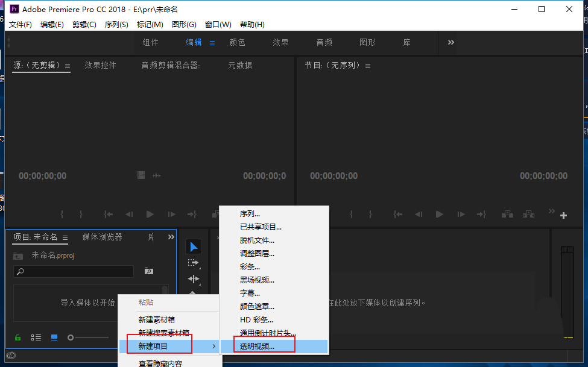
Task: Click the + button in Program monitor controls
Action: pos(563,215)
